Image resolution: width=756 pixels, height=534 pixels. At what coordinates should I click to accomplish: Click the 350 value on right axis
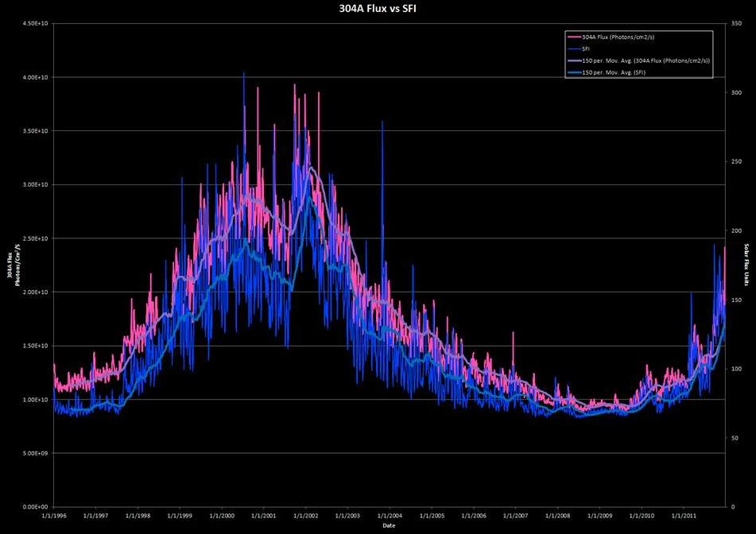coord(738,24)
